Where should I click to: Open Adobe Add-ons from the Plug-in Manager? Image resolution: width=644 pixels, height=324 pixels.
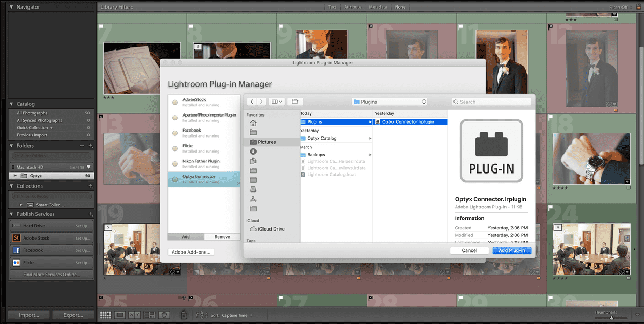(x=189, y=251)
